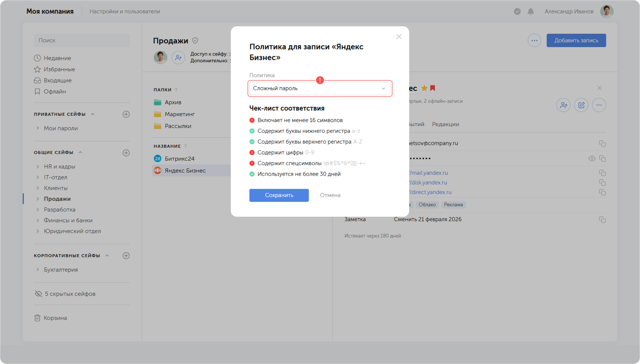
Task: Expand the HR и кадры safe
Action: 38,167
